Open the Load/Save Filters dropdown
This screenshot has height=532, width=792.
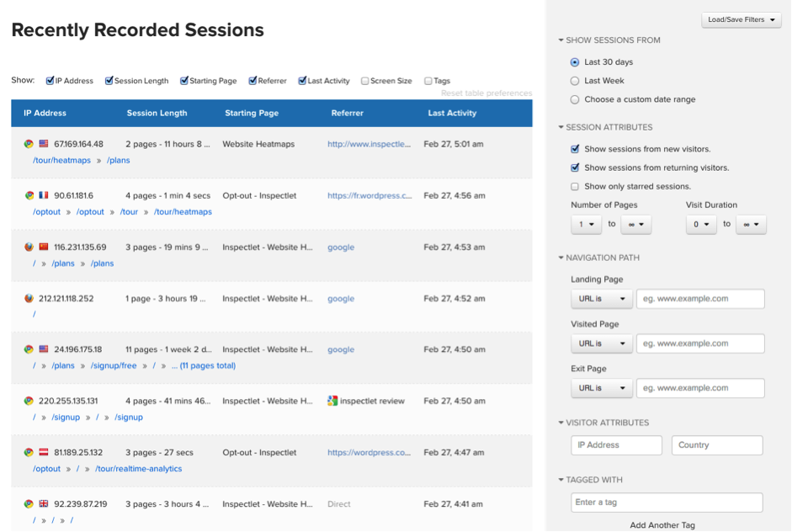click(x=742, y=20)
